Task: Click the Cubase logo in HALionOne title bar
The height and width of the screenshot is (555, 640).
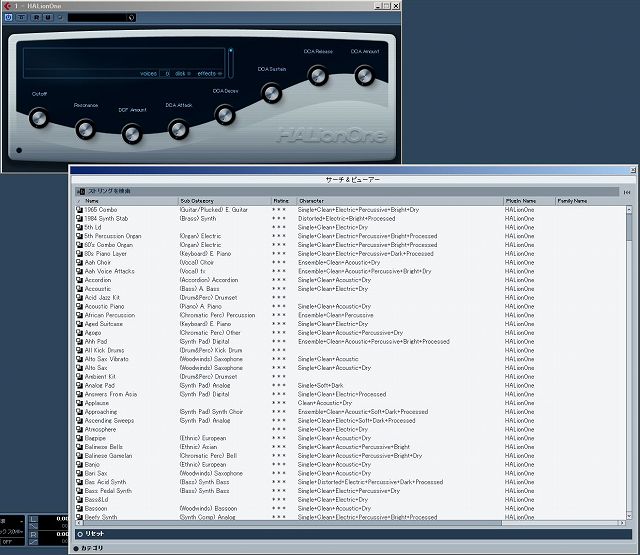Action: click(7, 6)
